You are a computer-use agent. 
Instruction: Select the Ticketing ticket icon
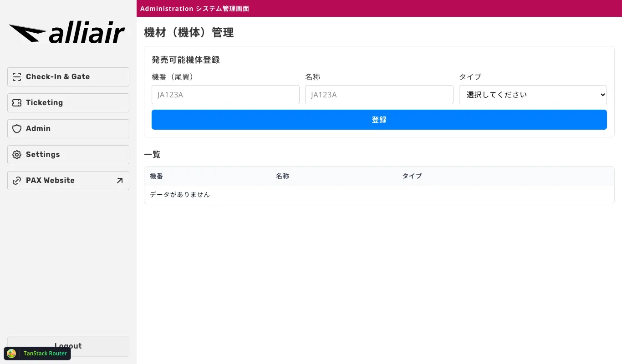point(17,103)
